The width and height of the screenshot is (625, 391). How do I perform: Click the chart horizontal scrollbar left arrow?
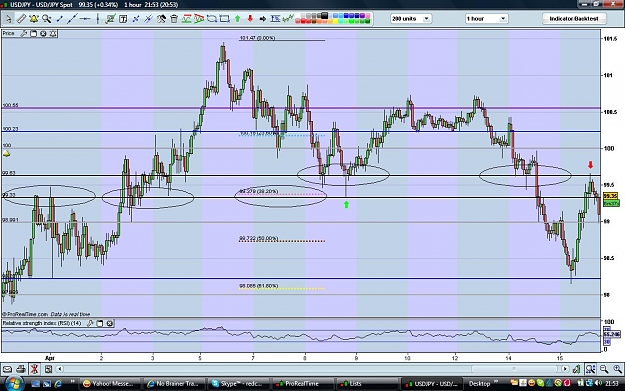click(x=59, y=369)
